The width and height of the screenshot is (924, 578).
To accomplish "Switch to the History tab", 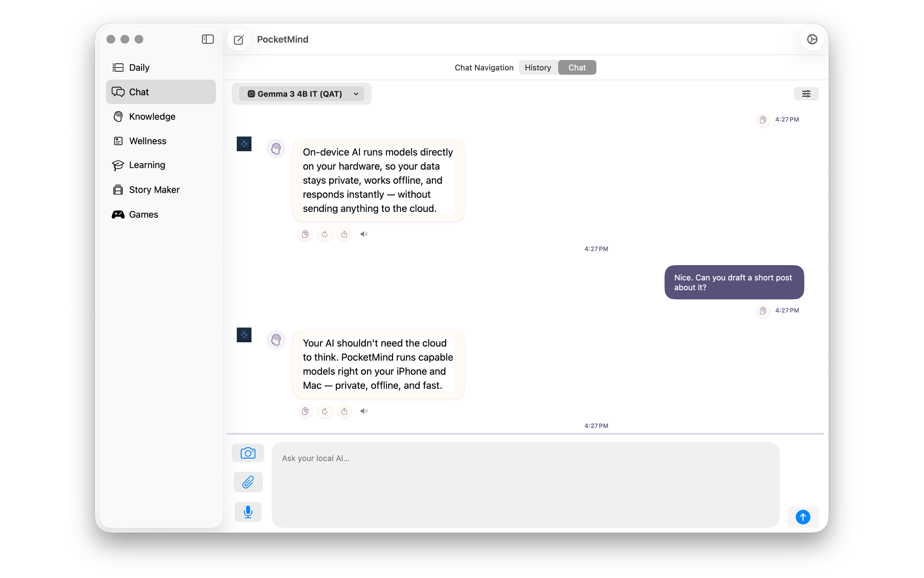I will point(538,68).
